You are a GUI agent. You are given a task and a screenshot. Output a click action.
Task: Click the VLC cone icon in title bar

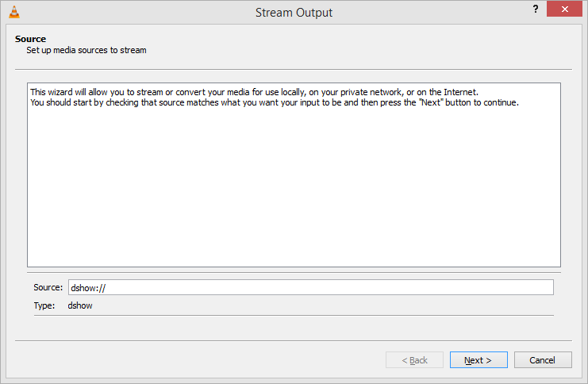(13, 12)
